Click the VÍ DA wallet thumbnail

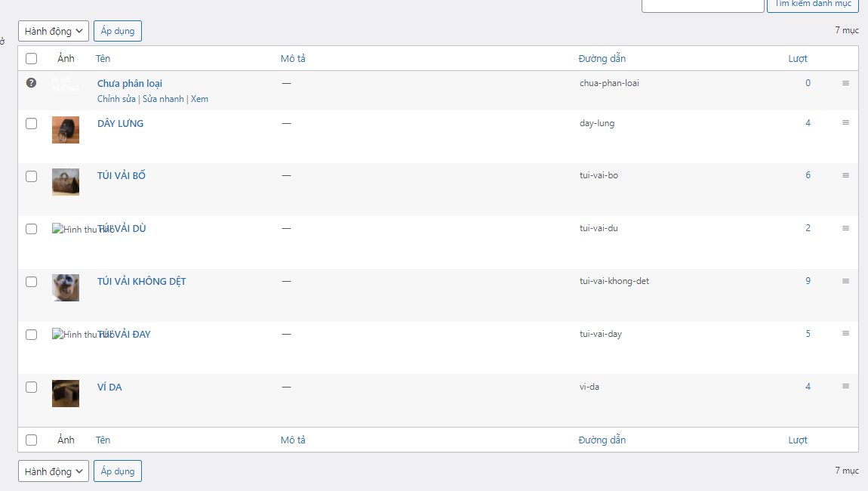tap(66, 394)
